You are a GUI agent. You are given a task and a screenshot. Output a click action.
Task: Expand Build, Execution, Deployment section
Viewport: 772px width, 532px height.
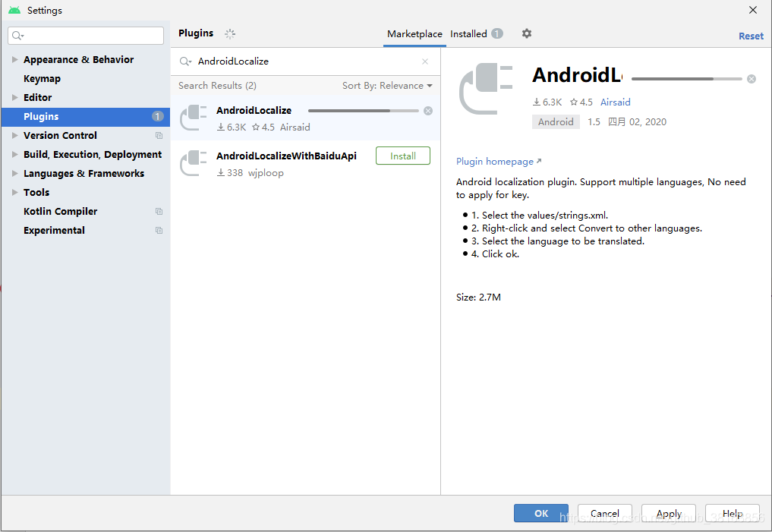[14, 155]
